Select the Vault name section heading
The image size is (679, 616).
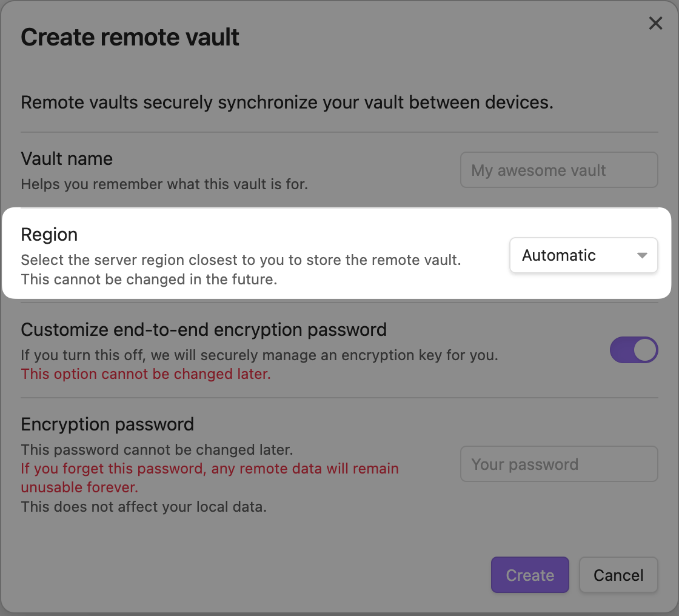67,159
